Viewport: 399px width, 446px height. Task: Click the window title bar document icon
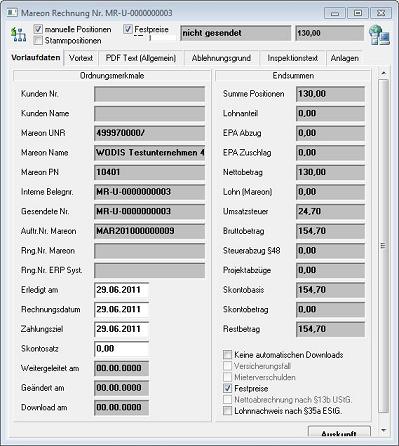pos(12,13)
